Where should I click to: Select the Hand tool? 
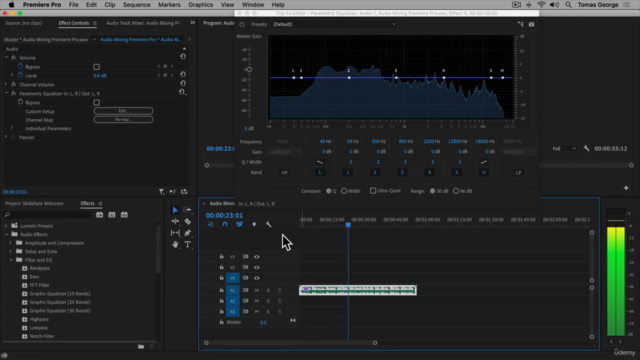pos(175,244)
